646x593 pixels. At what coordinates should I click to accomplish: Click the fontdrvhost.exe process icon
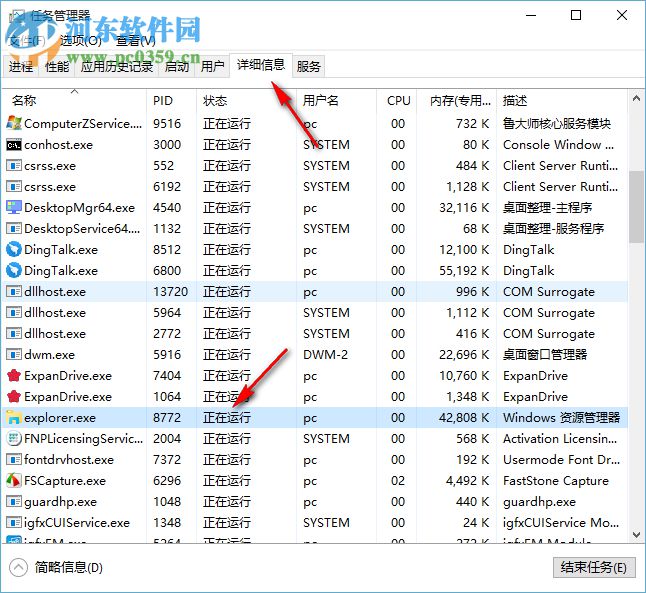pyautogui.click(x=14, y=459)
